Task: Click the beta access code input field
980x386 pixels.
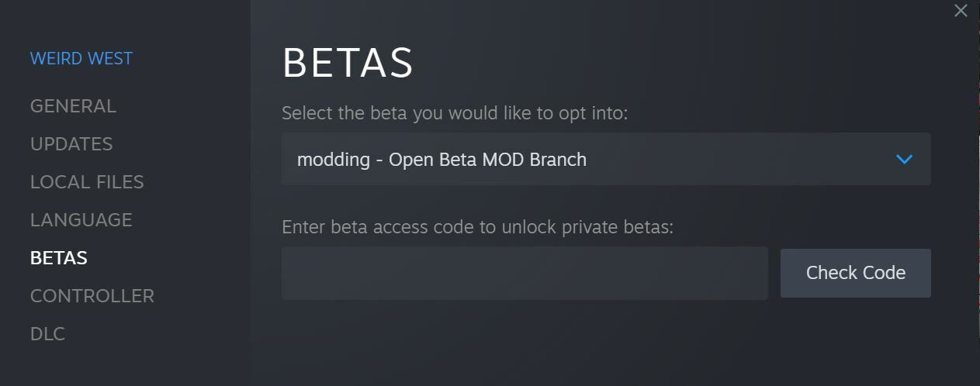Action: [x=525, y=273]
